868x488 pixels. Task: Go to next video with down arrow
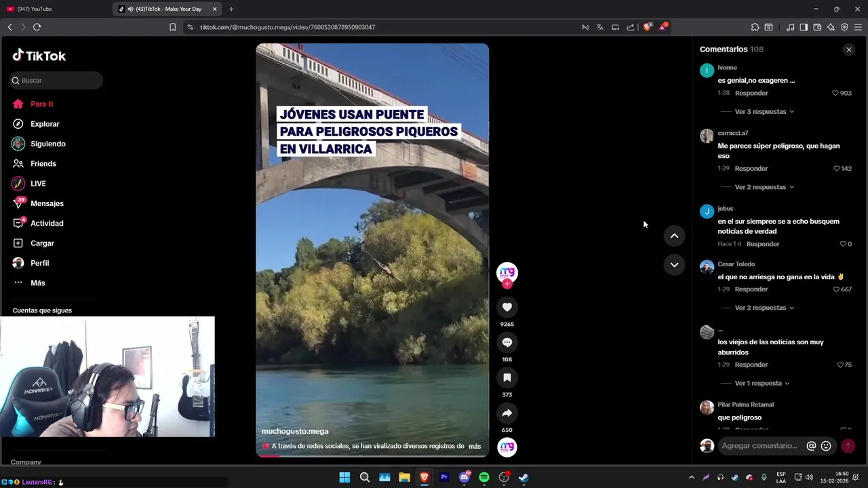674,265
